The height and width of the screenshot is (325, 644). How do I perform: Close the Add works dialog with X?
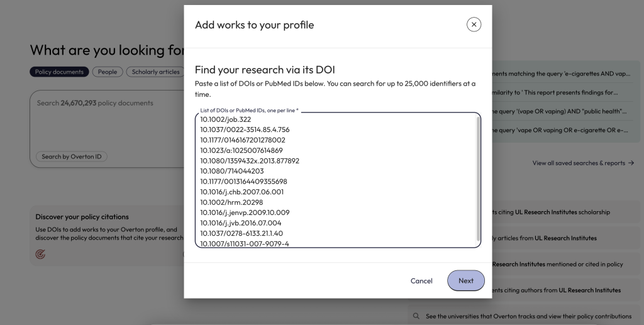click(474, 25)
